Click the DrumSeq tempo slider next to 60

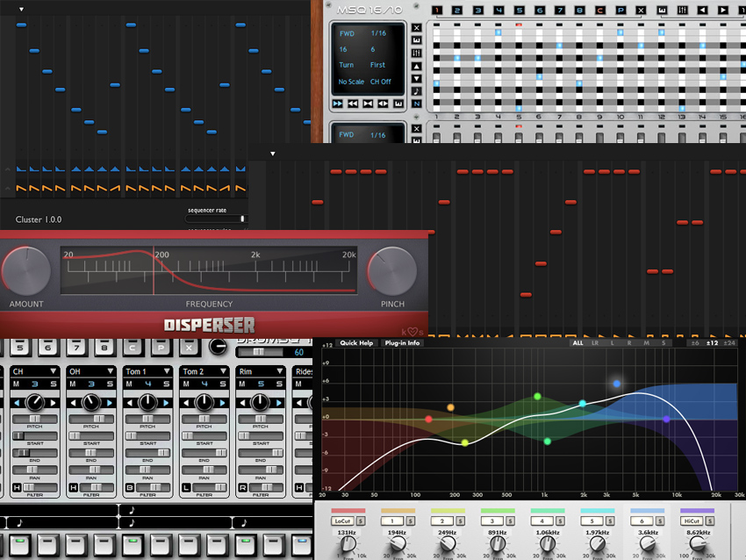tap(262, 352)
